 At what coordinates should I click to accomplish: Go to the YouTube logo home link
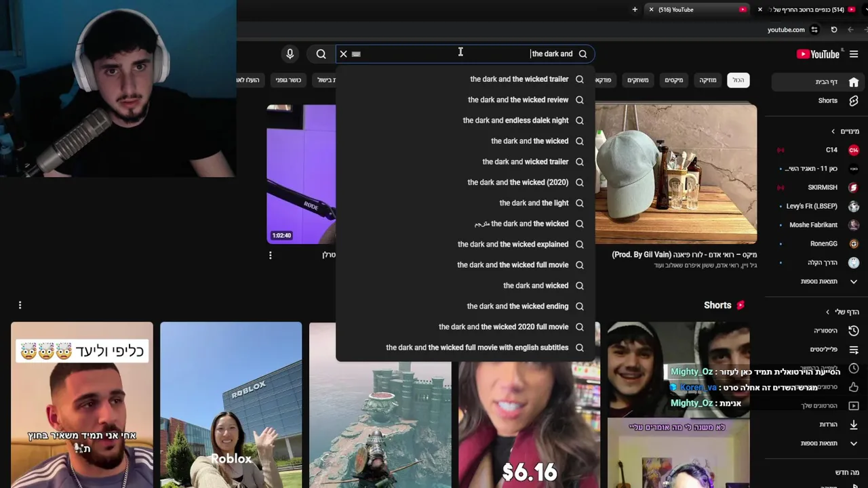818,54
